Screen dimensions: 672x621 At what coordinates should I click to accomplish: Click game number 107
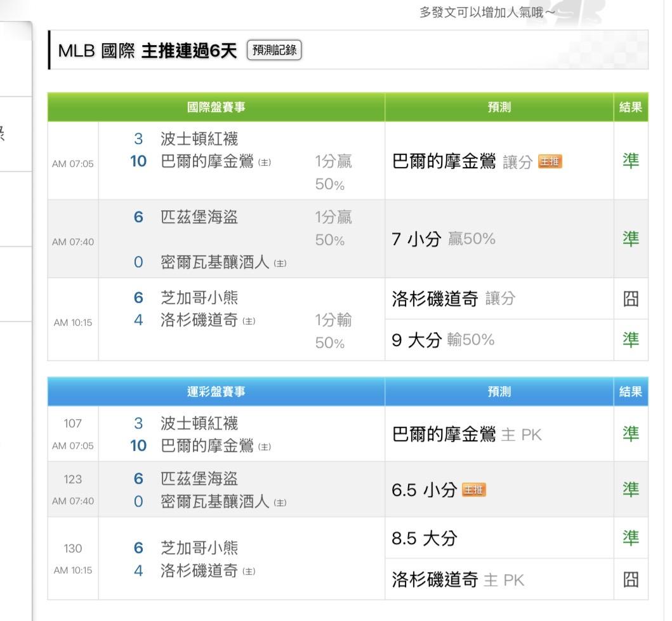[72, 424]
